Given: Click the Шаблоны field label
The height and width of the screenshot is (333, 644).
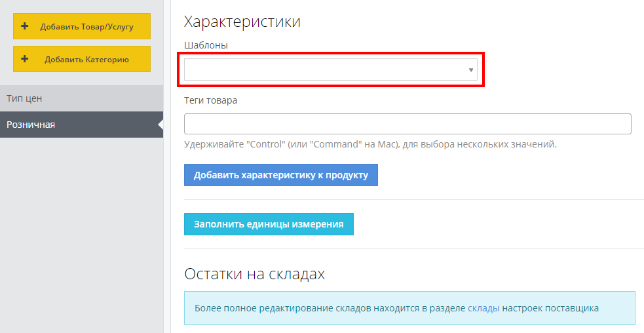Looking at the screenshot, I should tap(206, 45).
